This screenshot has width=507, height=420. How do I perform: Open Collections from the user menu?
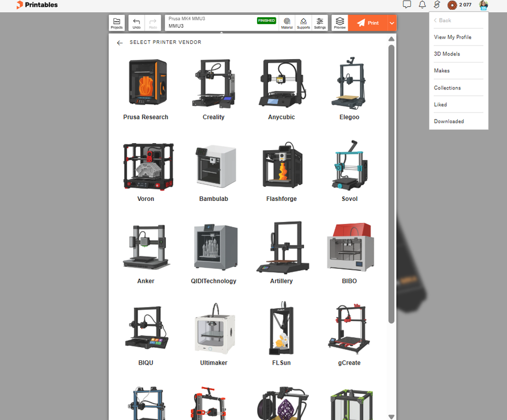447,87
